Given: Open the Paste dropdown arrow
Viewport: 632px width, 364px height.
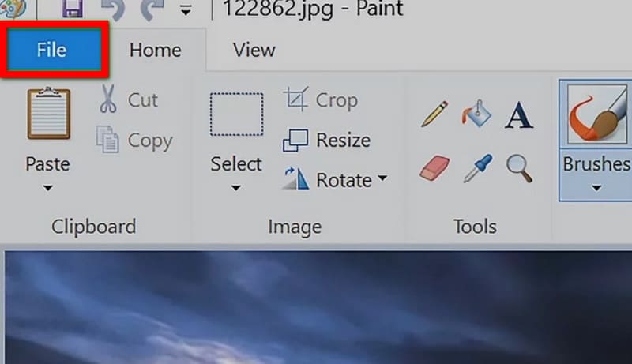Looking at the screenshot, I should pyautogui.click(x=48, y=188).
